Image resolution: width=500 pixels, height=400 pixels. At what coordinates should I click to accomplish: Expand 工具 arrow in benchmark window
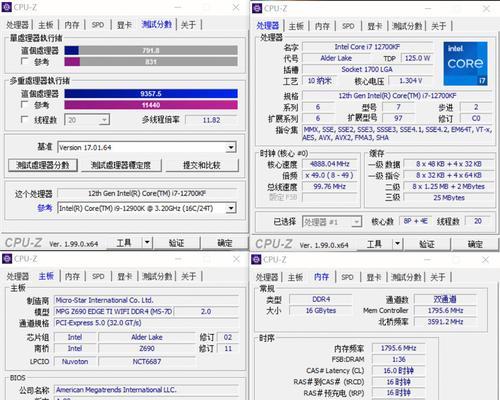point(147,242)
